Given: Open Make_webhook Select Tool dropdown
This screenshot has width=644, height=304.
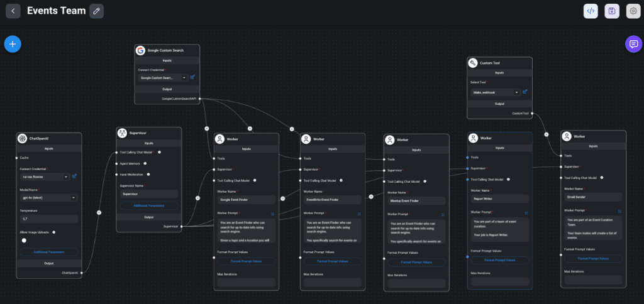Looking at the screenshot, I should [x=496, y=92].
